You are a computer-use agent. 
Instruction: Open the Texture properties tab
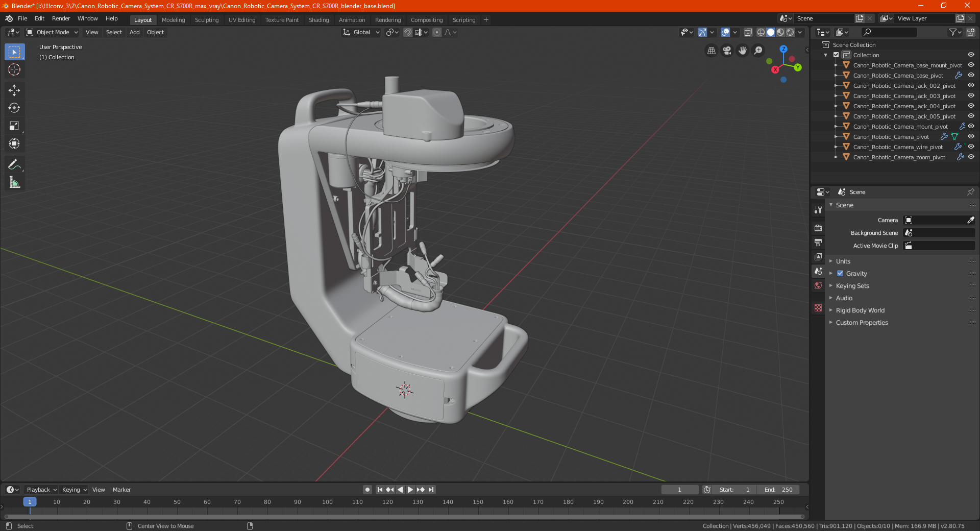point(818,308)
